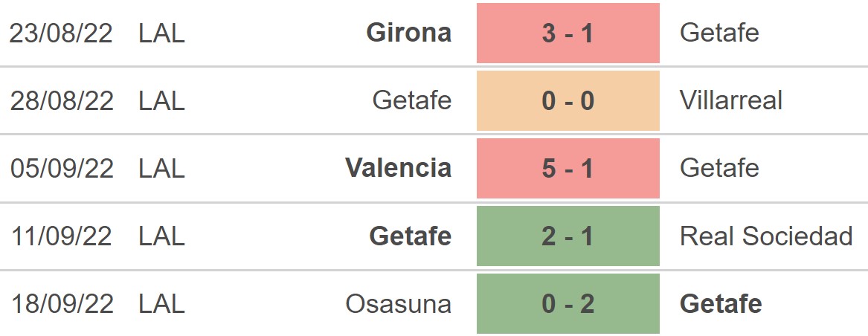Screen dimensions: 868x336
Task: Click the Osasuna team name
Action: [398, 304]
